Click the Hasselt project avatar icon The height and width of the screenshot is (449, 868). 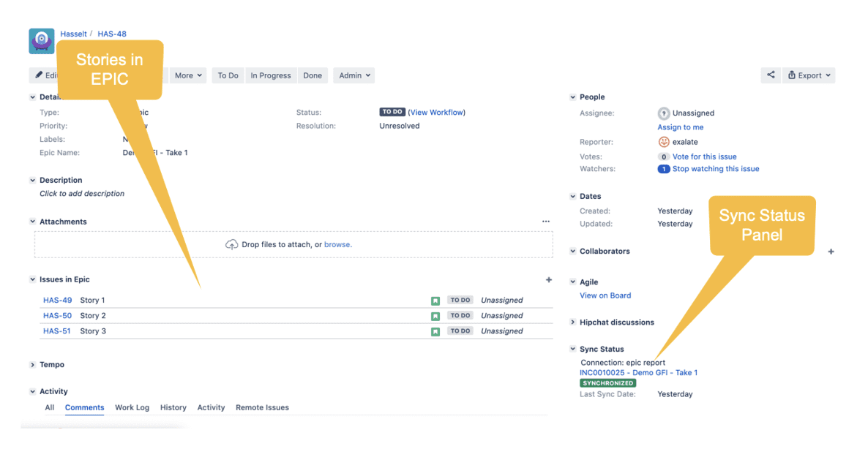pos(41,41)
